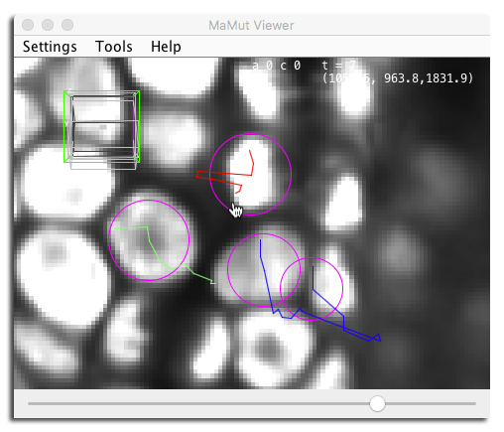
Task: Click the red close window button
Action: coord(28,25)
